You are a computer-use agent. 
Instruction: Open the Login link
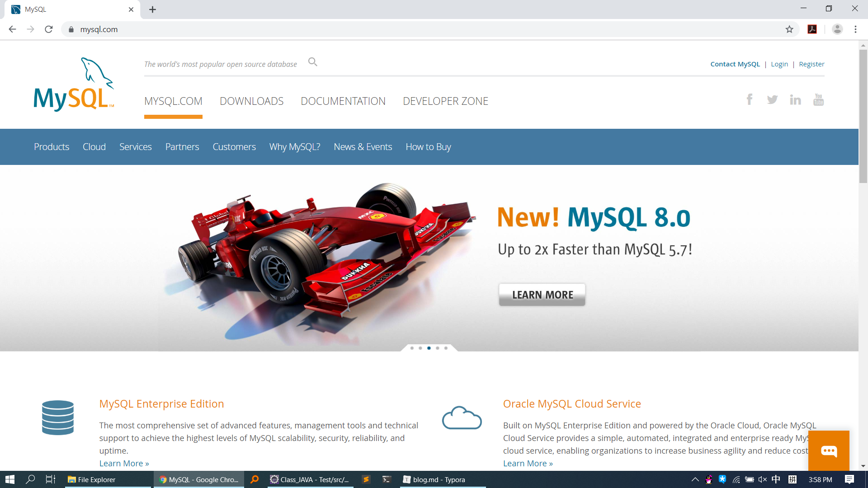tap(779, 64)
